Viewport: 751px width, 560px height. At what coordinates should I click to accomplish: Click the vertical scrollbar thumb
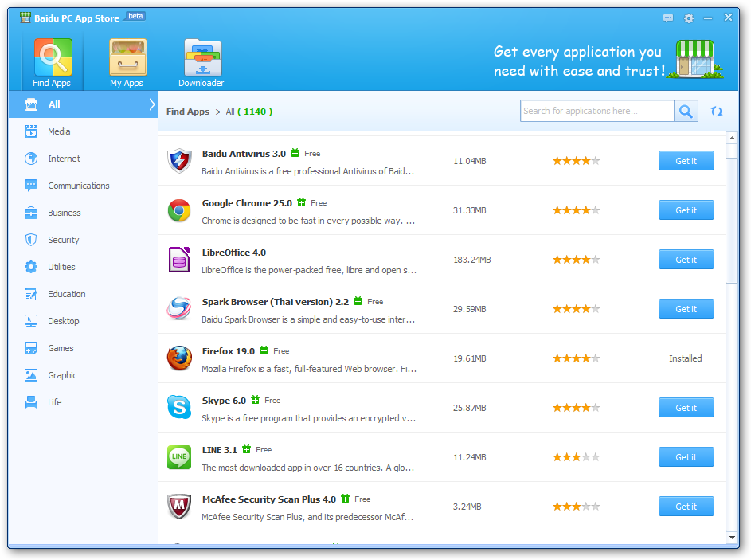point(732,221)
